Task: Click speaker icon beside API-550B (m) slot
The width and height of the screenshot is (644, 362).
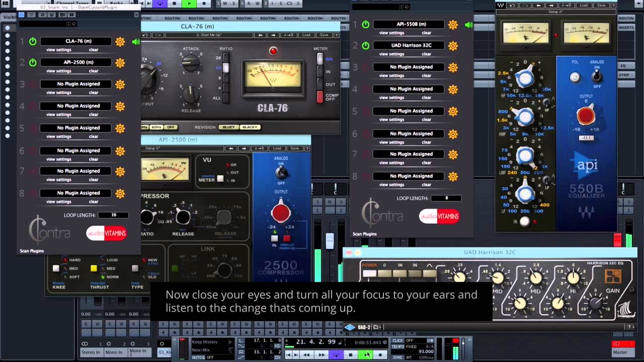Action: click(x=469, y=25)
